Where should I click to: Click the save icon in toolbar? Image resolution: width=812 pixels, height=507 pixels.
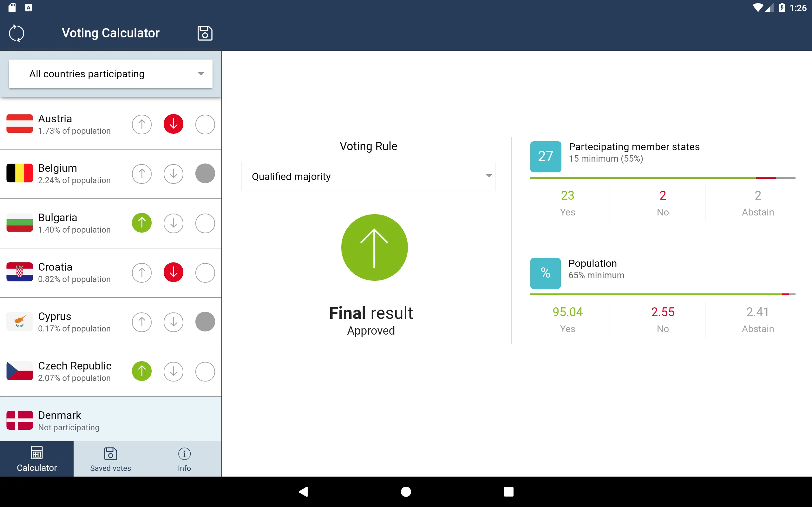click(x=205, y=33)
